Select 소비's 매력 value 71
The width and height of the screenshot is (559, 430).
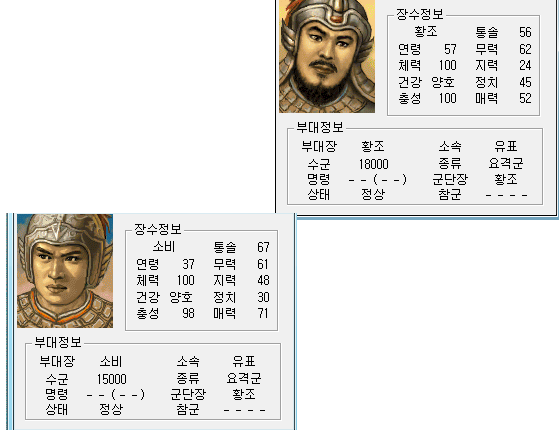point(263,313)
